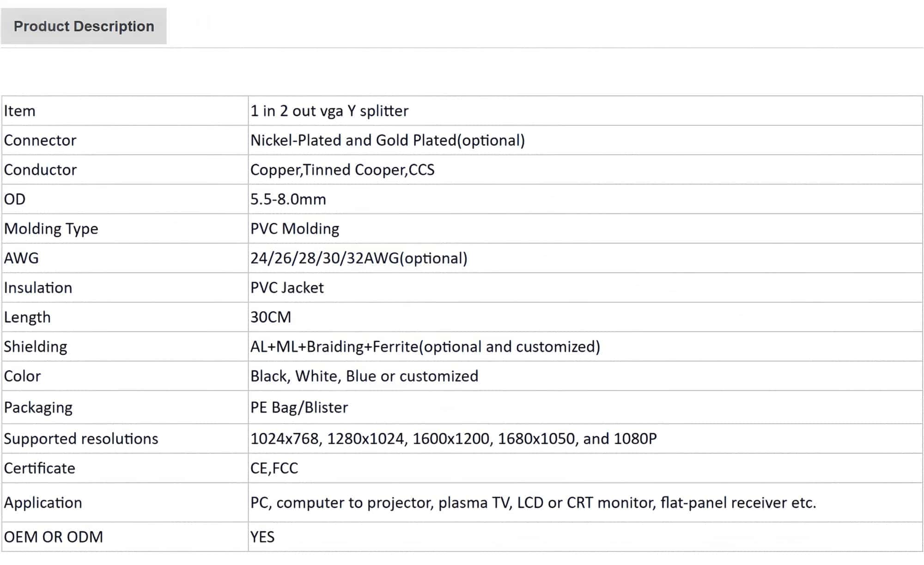
Task: Click the AL+ML+Braiding+Ferrite shielding value
Action: click(x=425, y=346)
